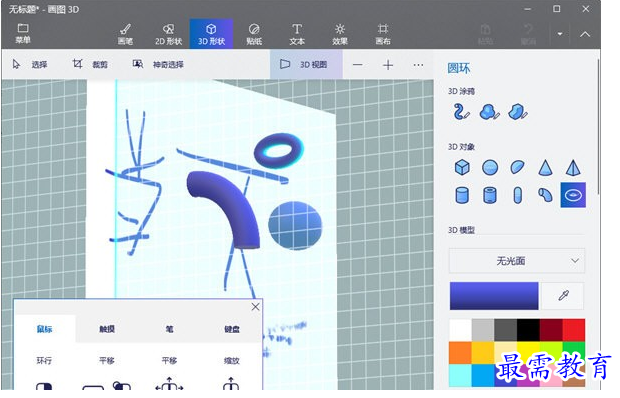This screenshot has width=620, height=398.
Task: Insert the pyramid 3D object
Action: 573,167
